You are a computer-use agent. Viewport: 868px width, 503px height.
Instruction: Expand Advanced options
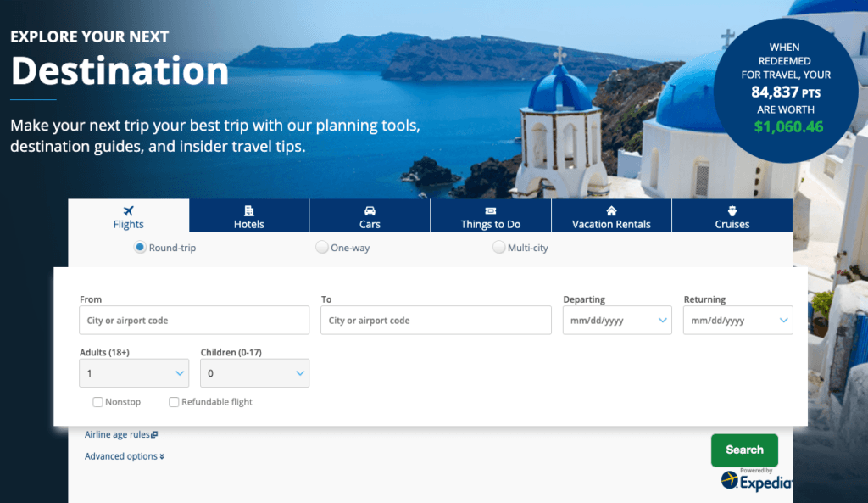point(125,456)
